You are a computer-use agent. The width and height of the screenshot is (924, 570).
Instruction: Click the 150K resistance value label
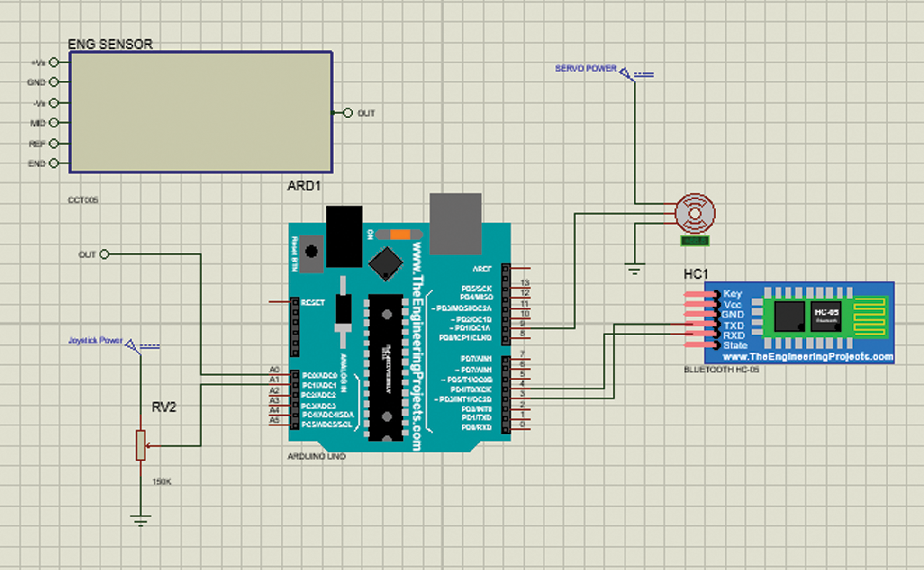pos(162,481)
